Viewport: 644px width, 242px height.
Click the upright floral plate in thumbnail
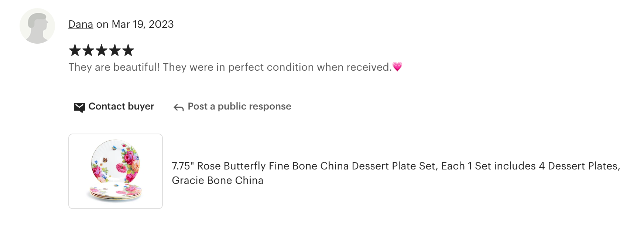[x=116, y=161]
